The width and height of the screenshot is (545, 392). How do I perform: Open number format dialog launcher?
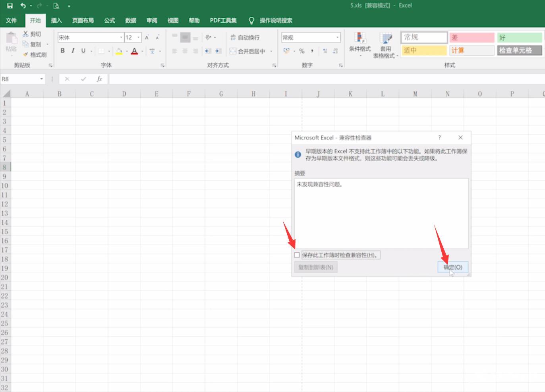tap(341, 65)
